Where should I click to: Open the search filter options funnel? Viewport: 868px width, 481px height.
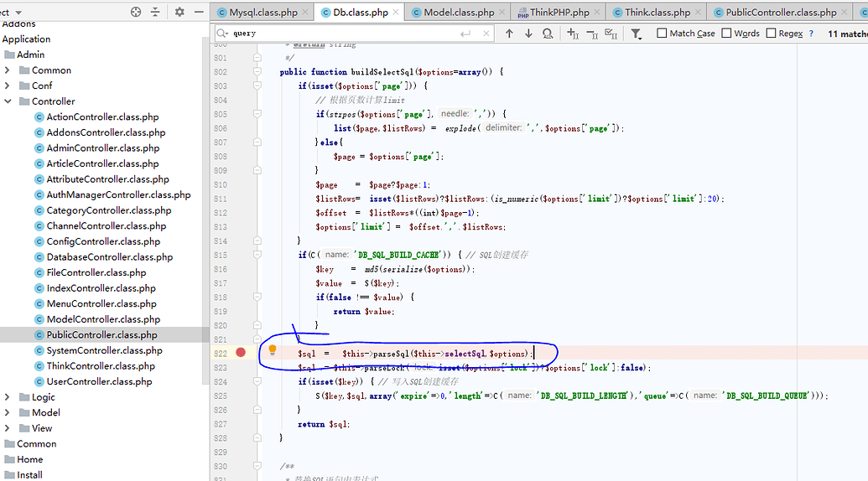637,34
